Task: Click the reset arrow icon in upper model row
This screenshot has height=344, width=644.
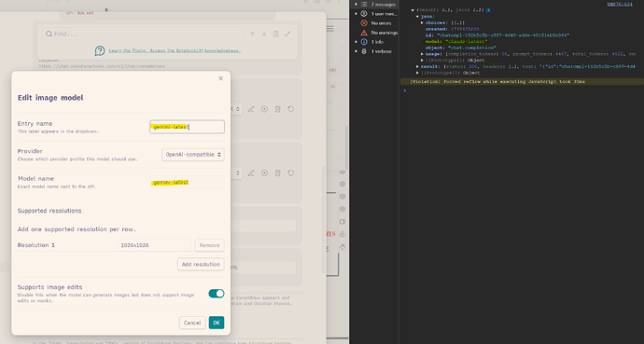Action: click(x=291, y=109)
